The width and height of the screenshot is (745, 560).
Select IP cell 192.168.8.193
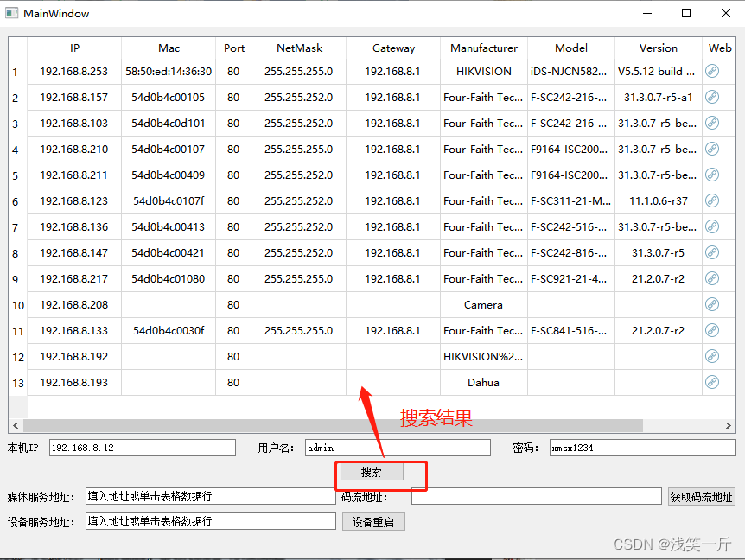coord(74,382)
